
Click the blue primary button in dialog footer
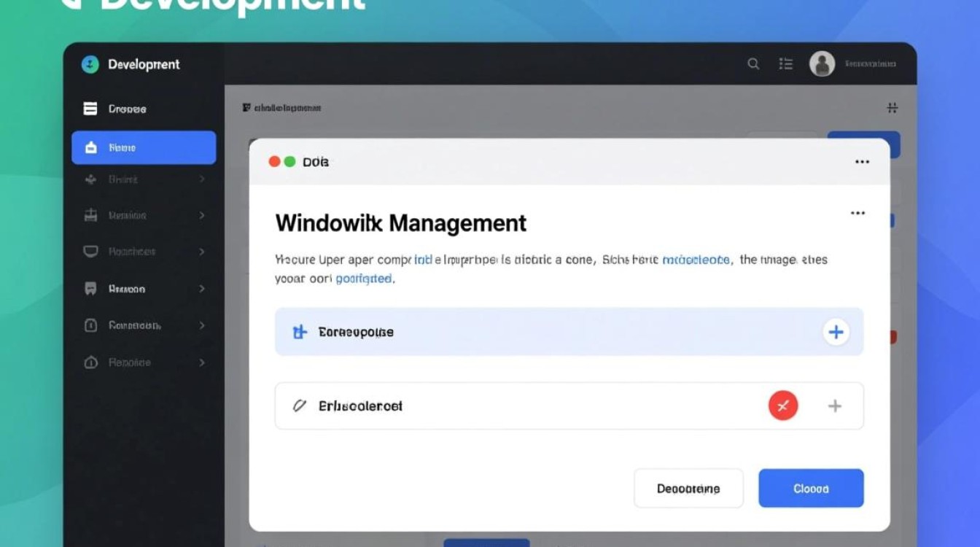811,489
